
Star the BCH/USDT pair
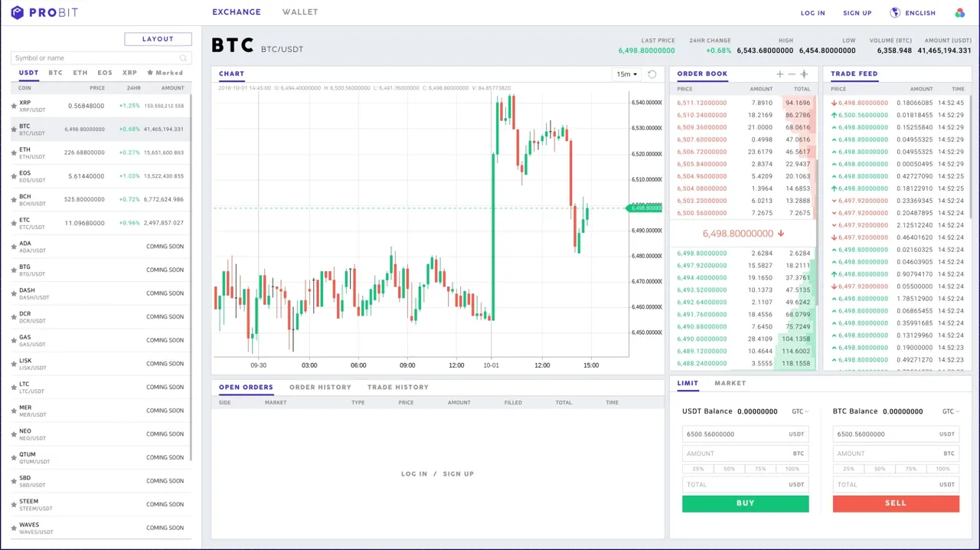click(14, 200)
